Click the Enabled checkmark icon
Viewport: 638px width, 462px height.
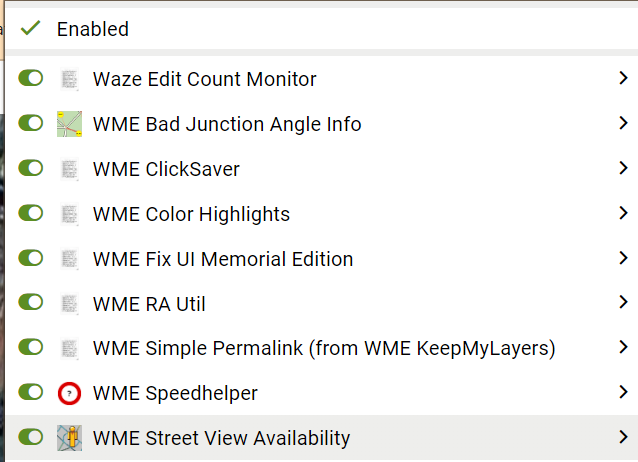point(30,29)
